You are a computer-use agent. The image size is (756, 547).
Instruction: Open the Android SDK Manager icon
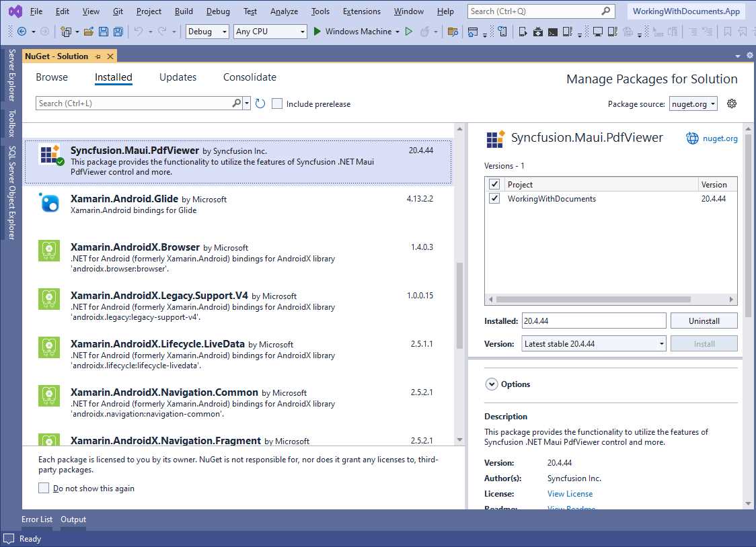(x=538, y=32)
